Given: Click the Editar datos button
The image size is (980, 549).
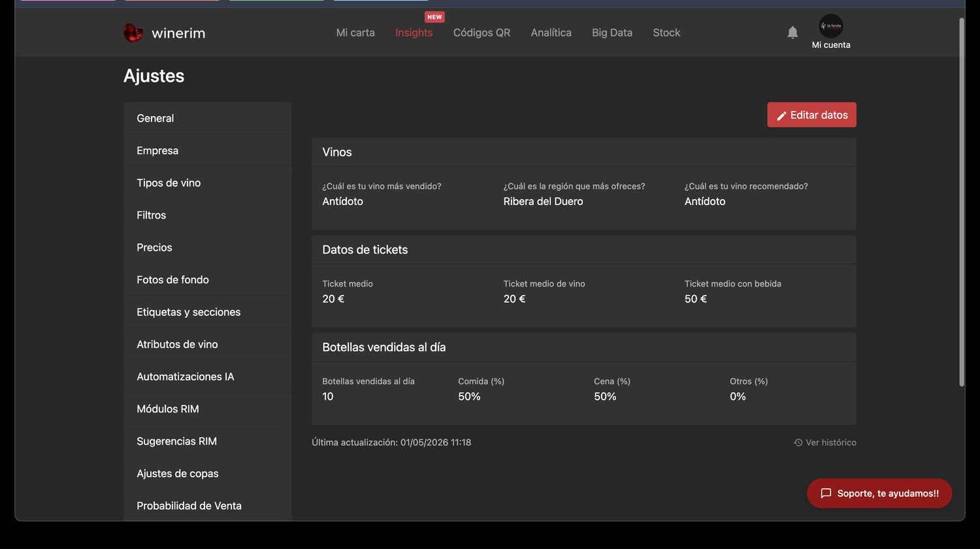Looking at the screenshot, I should click(811, 115).
